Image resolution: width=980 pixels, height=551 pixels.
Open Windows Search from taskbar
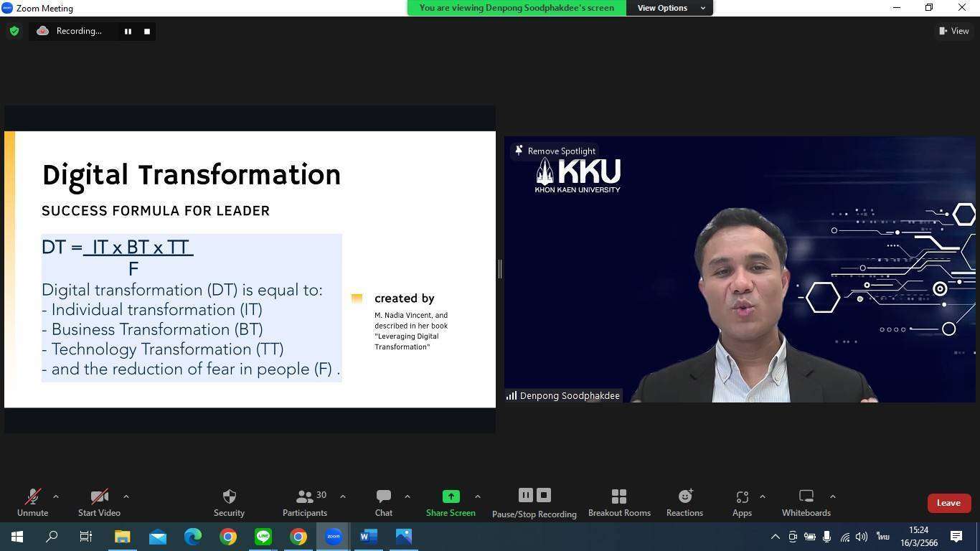52,537
